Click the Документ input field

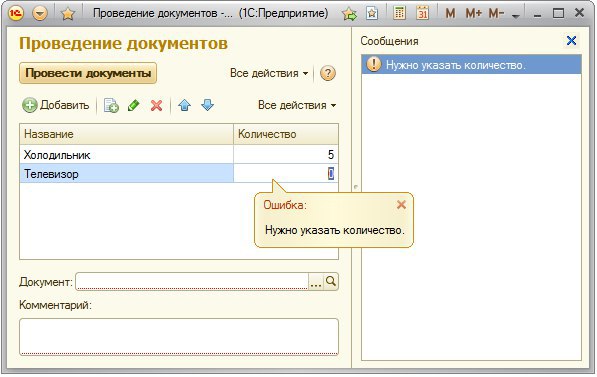coord(192,281)
